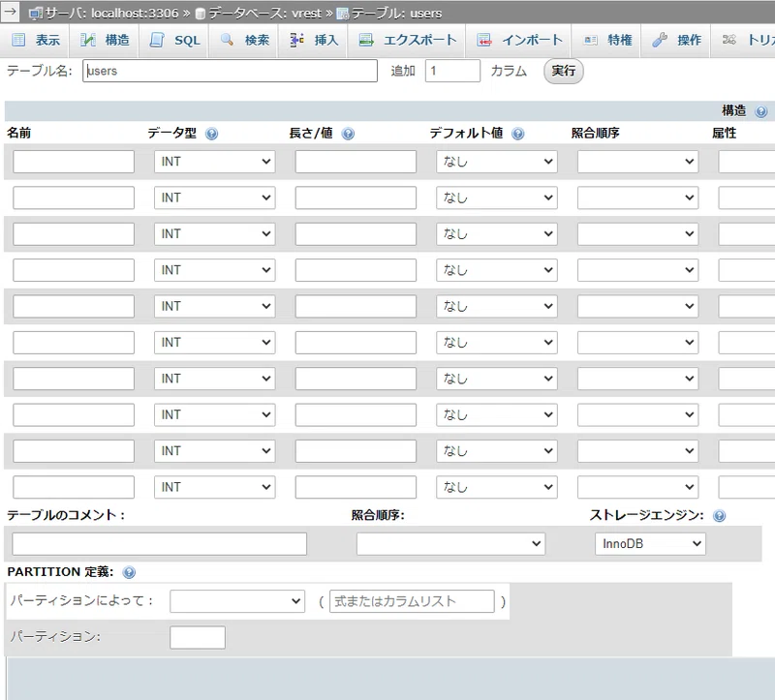Open help icon next to データ型
The height and width of the screenshot is (700, 775).
click(211, 134)
